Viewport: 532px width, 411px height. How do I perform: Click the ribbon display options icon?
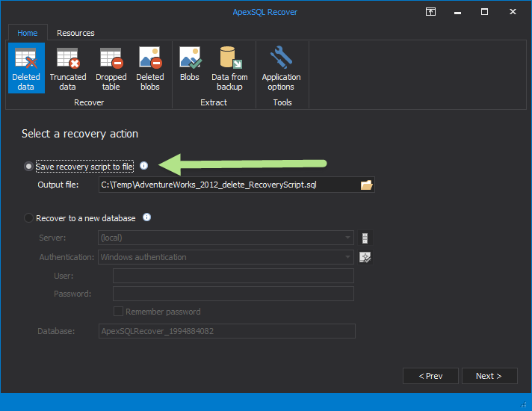click(430, 12)
